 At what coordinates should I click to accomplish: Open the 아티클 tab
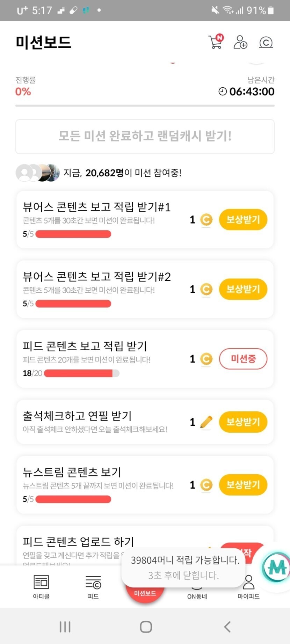click(x=41, y=587)
